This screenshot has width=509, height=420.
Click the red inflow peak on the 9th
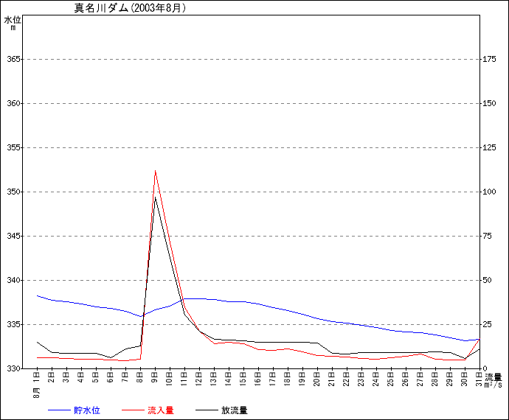[x=155, y=171]
